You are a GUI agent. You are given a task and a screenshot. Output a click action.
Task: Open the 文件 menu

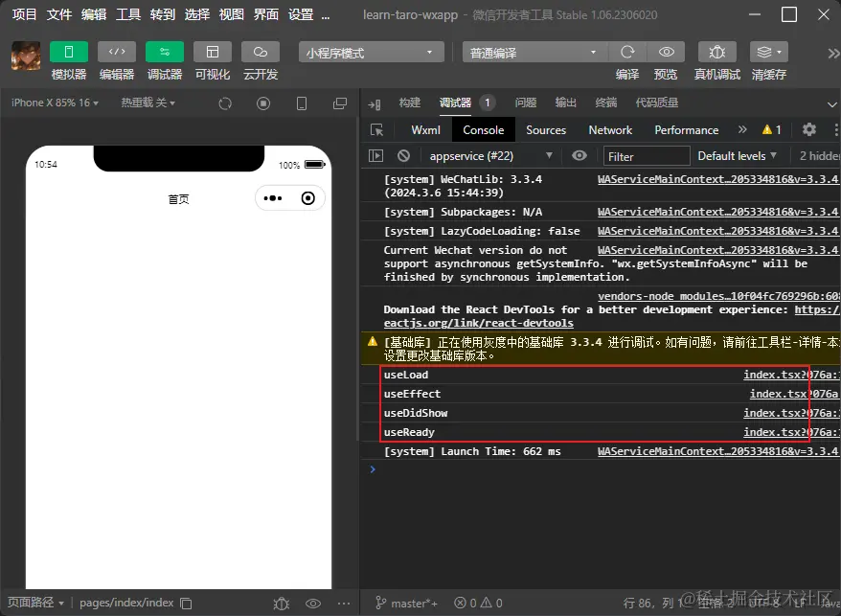point(59,14)
